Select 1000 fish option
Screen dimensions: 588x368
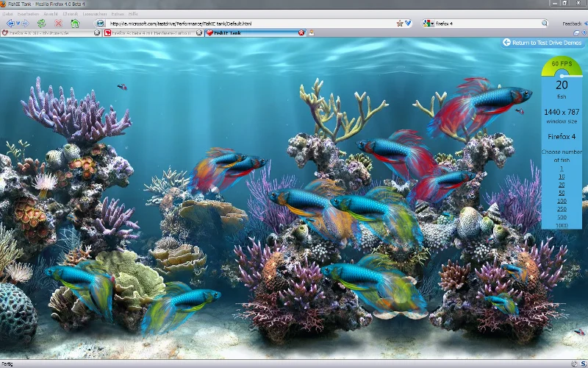click(x=562, y=225)
